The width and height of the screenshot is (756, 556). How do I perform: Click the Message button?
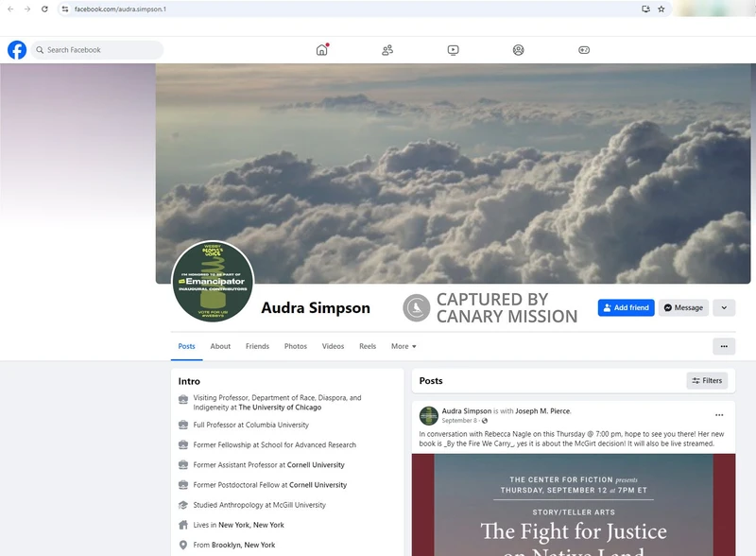(x=683, y=307)
